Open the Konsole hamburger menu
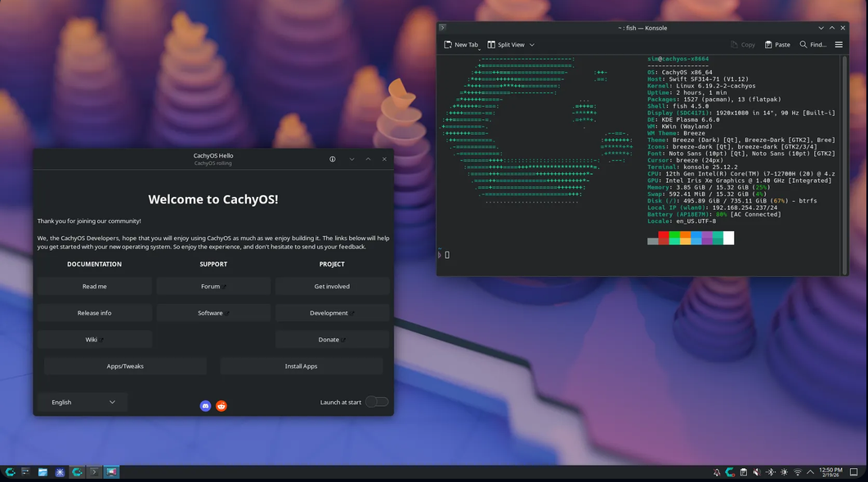This screenshot has height=482, width=868. (839, 45)
